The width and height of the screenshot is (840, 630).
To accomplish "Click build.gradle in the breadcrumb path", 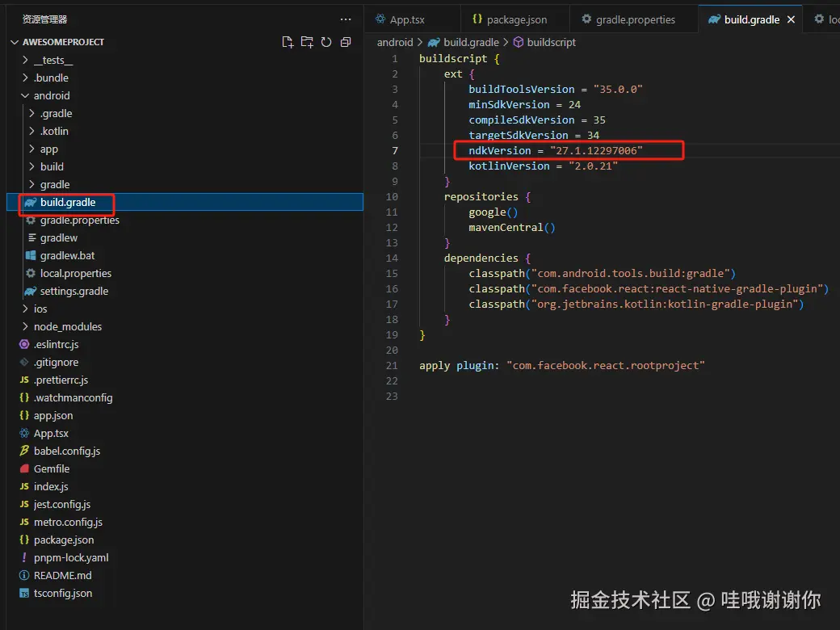I will 471,42.
